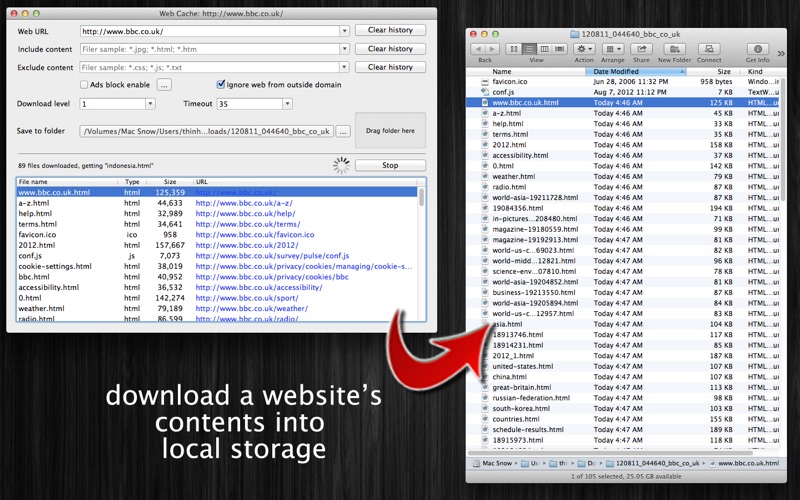This screenshot has width=800, height=500.
Task: Enable the Ads block checkbox
Action: (x=84, y=85)
